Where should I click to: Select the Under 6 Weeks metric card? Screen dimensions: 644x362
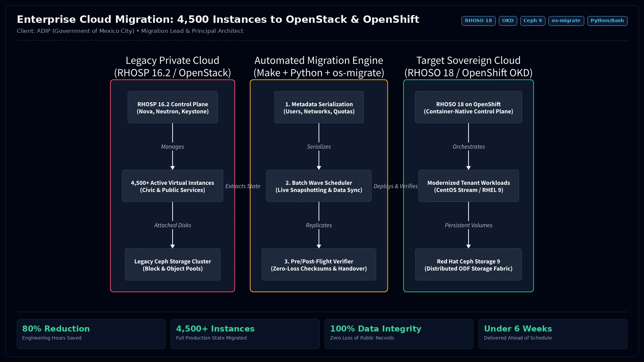click(553, 334)
